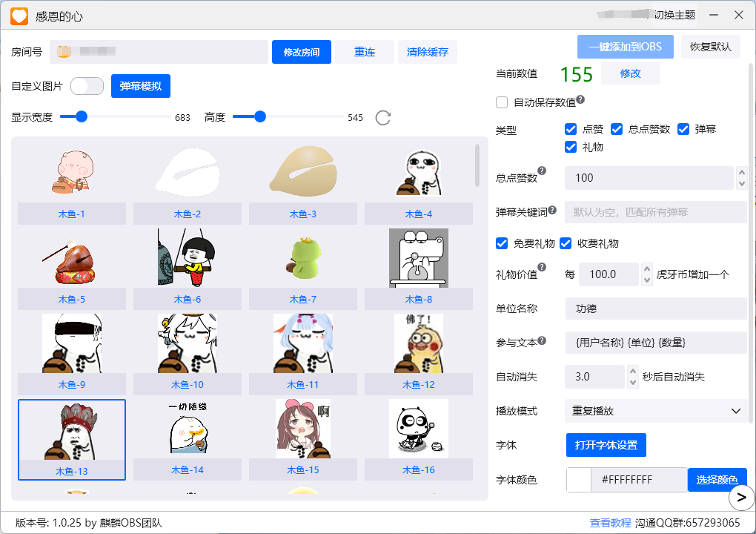This screenshot has height=534, width=756.
Task: Toggle the 自定义图片 switch
Action: tap(87, 86)
